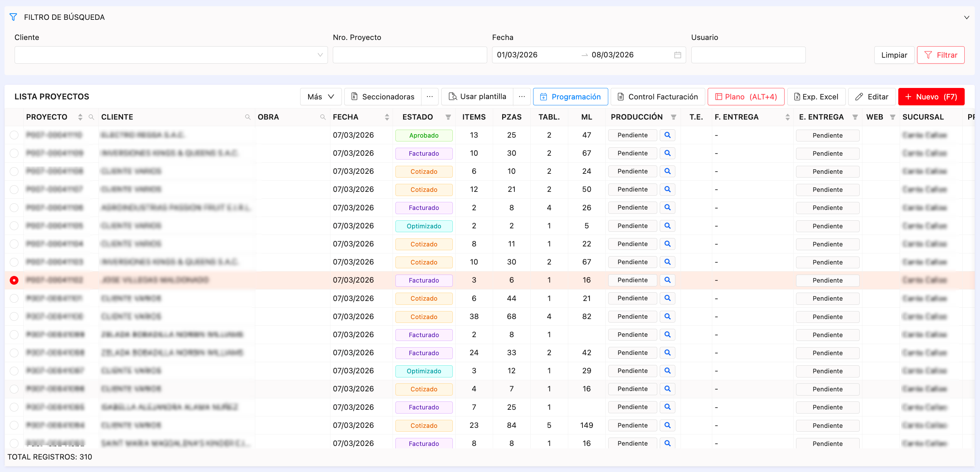980x472 pixels.
Task: Select the radio button of first Optimizado row
Action: (14, 226)
